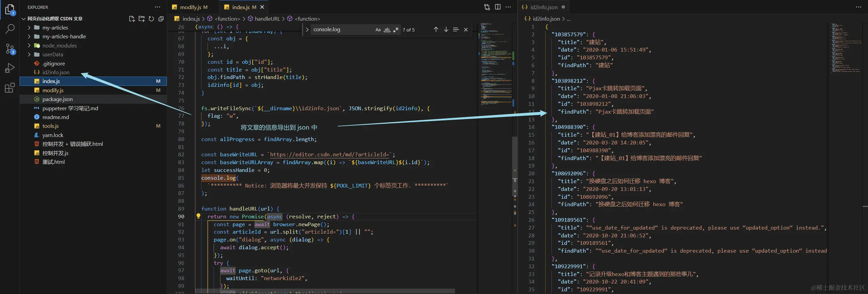
Task: Open the Extensions view
Action: pos(10,88)
